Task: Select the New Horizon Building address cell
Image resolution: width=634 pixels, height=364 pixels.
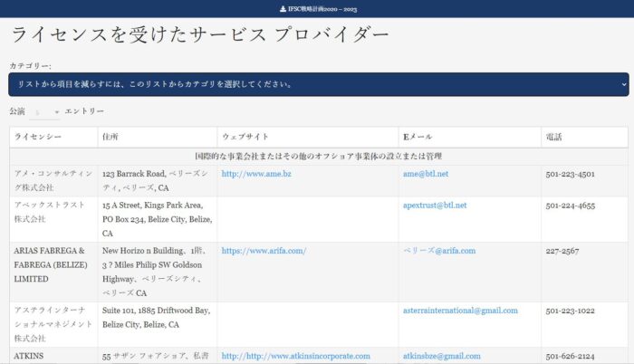Action: click(x=158, y=272)
